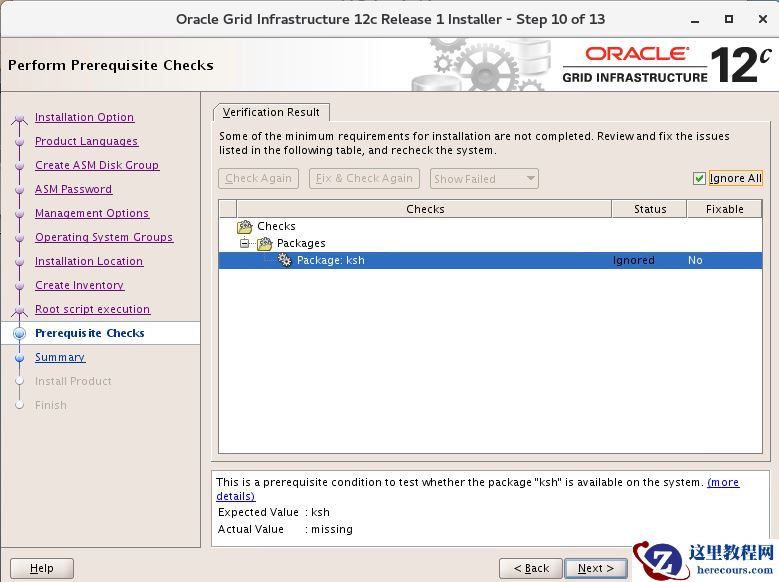The width and height of the screenshot is (779, 582).
Task: Go to Summary step
Action: click(x=60, y=357)
